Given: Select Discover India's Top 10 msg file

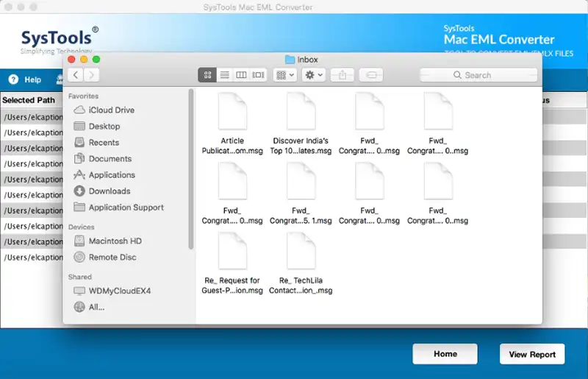Looking at the screenshot, I should tap(301, 124).
